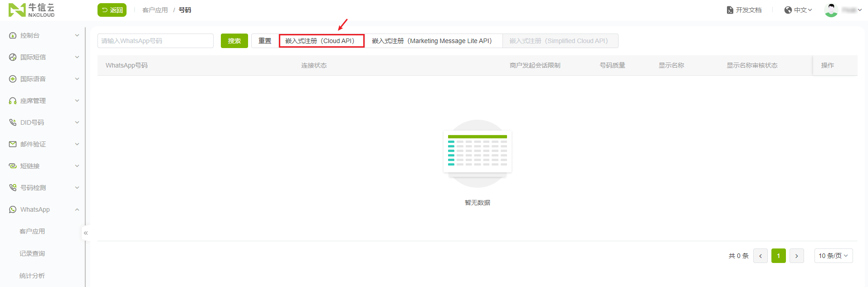Click the 号码质量 column header
Image resolution: width=868 pixels, height=287 pixels.
click(613, 65)
